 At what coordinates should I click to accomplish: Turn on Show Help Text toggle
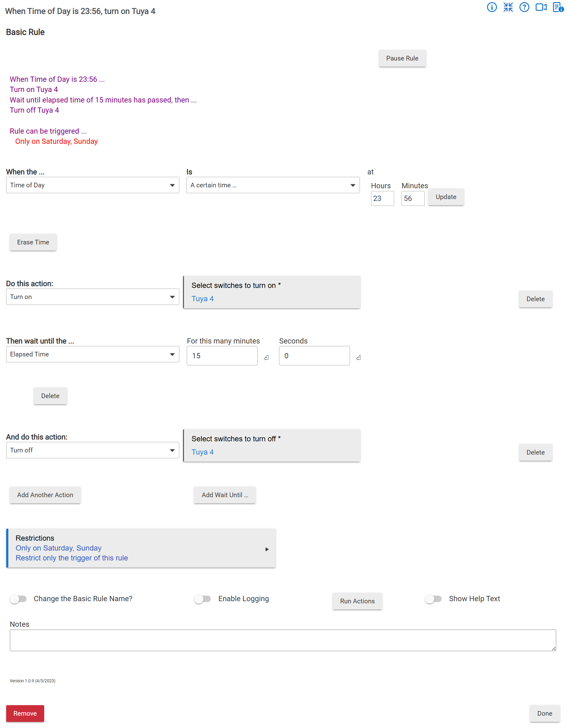tap(433, 599)
